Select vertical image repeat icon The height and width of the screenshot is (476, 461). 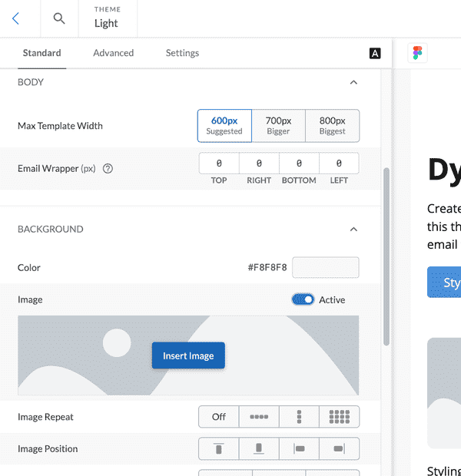coord(299,417)
